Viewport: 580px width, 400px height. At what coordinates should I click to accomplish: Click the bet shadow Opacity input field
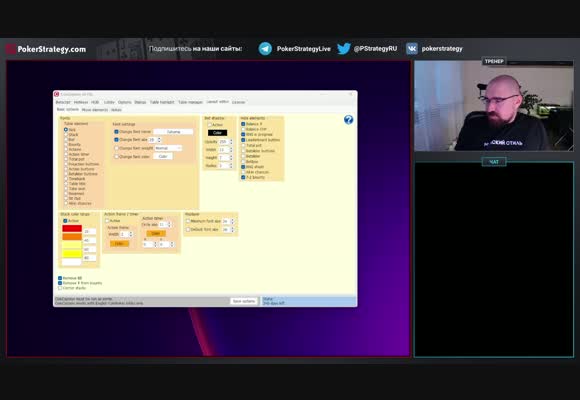point(223,142)
